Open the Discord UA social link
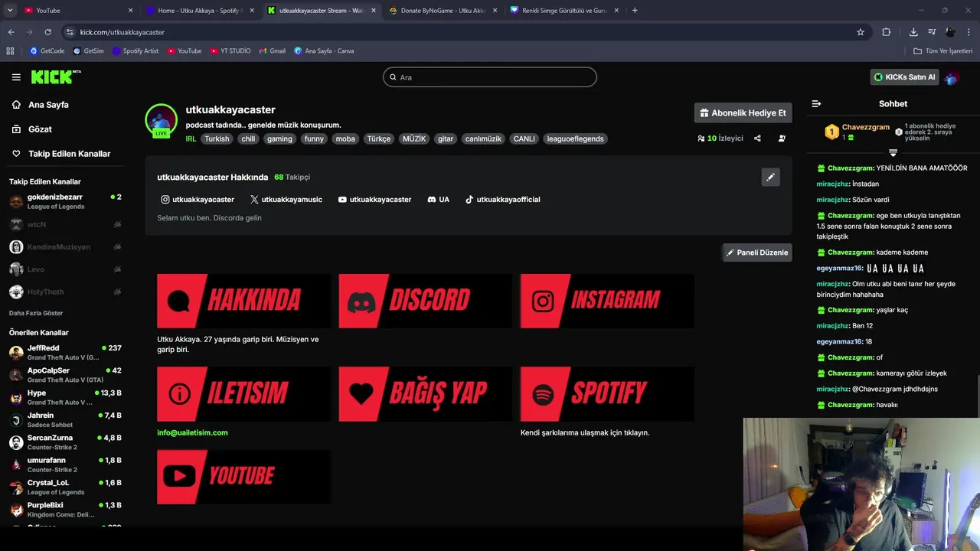This screenshot has height=551, width=980. coord(439,199)
